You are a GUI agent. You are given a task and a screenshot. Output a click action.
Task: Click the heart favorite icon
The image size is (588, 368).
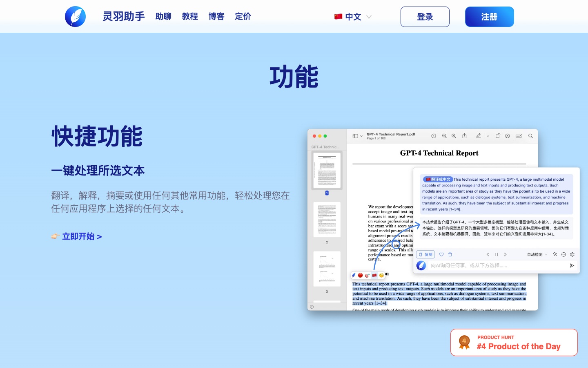pyautogui.click(x=441, y=254)
